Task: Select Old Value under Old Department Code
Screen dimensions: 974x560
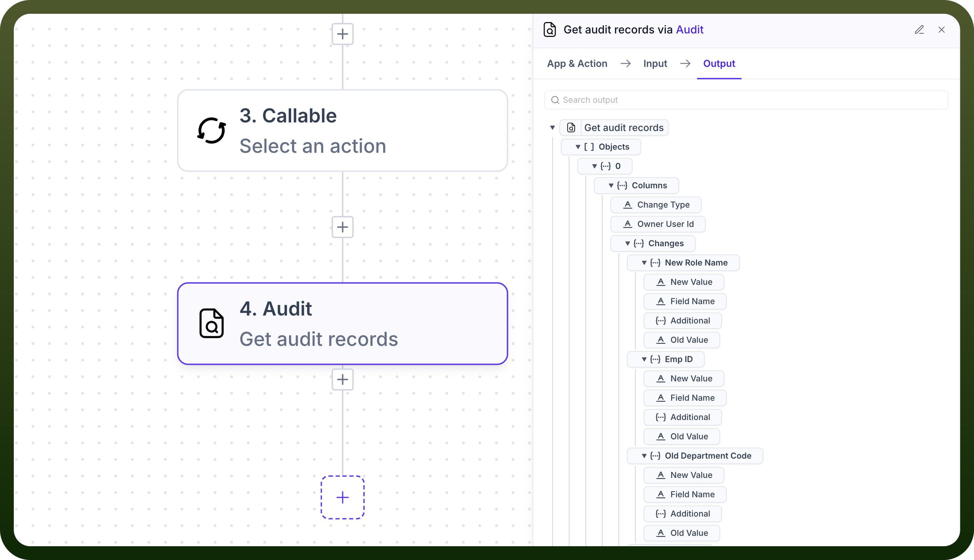Action: pos(682,533)
